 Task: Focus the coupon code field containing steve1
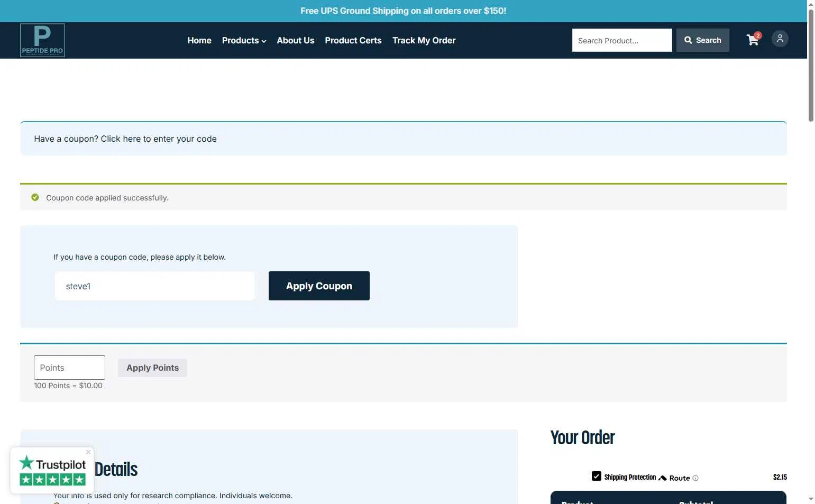click(x=155, y=286)
